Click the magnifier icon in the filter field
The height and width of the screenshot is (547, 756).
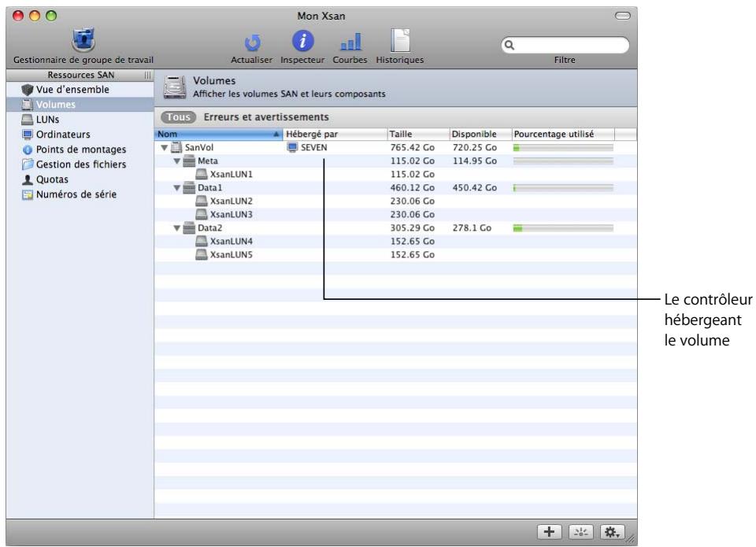coord(510,46)
